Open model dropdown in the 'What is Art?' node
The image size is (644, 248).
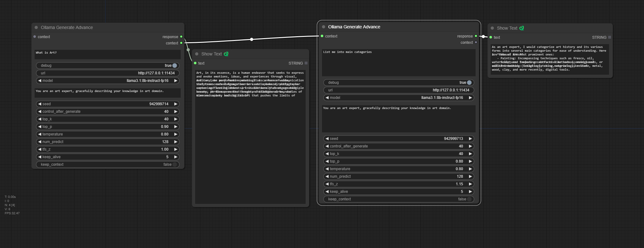pyautogui.click(x=108, y=81)
